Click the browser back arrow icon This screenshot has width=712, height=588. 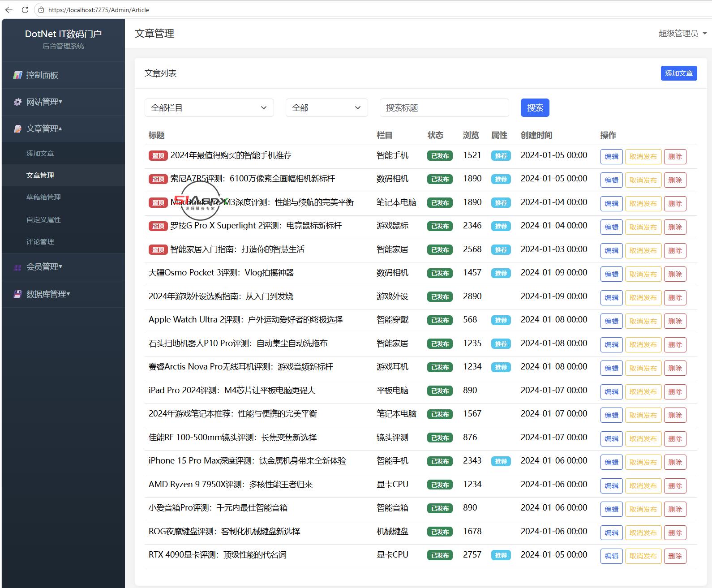click(9, 9)
